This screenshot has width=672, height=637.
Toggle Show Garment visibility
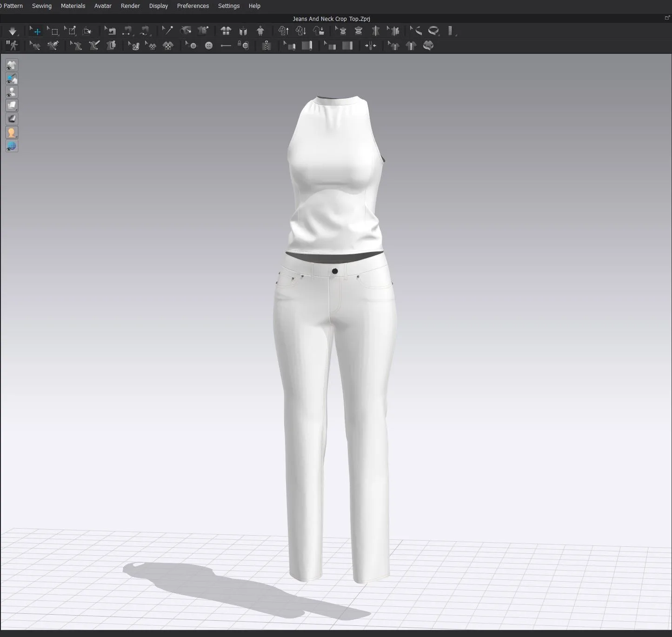click(12, 65)
